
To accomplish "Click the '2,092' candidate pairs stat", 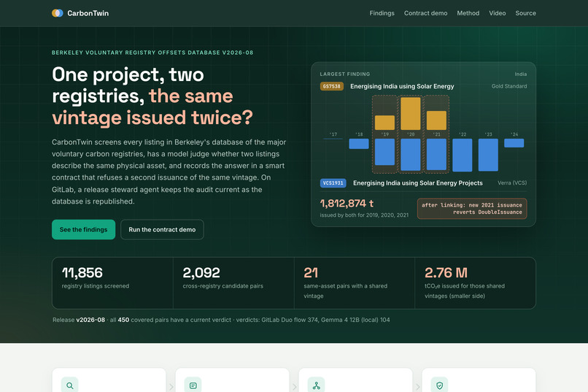I will click(201, 273).
